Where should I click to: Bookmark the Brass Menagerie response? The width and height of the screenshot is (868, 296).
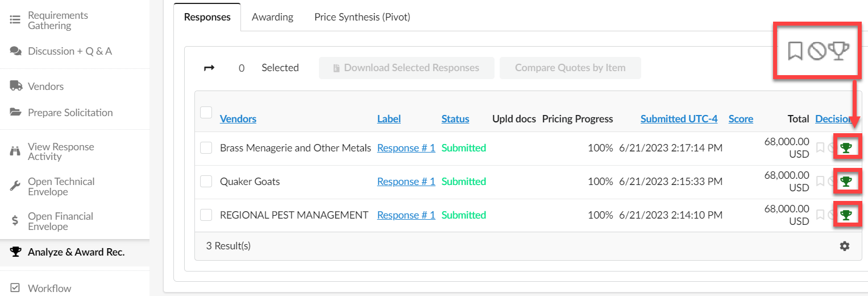click(x=820, y=148)
